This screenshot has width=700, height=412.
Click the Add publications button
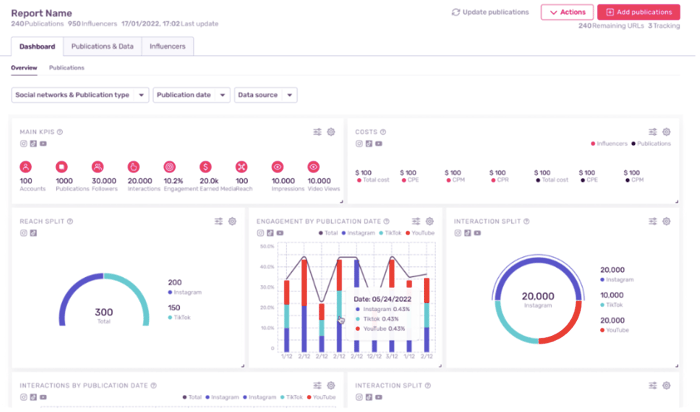tap(638, 12)
